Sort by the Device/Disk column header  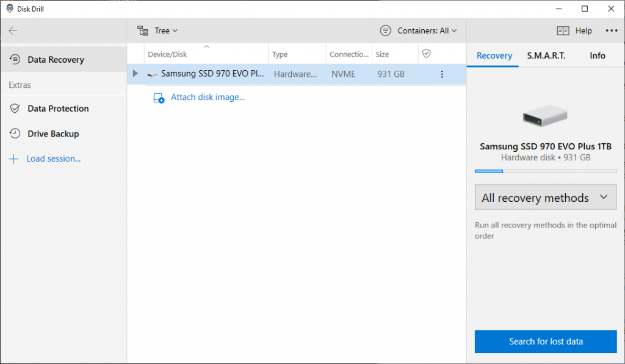168,54
